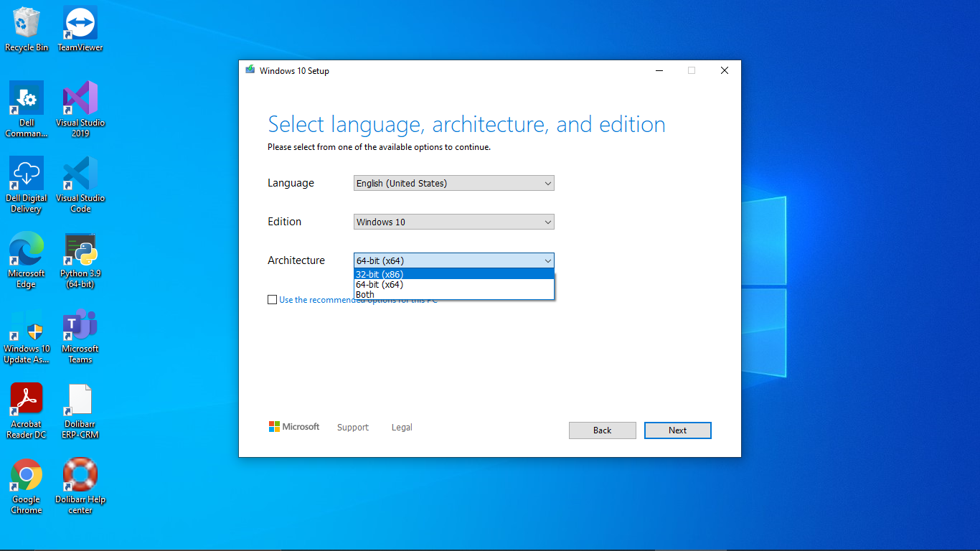
Task: Open the Support link
Action: pyautogui.click(x=352, y=427)
